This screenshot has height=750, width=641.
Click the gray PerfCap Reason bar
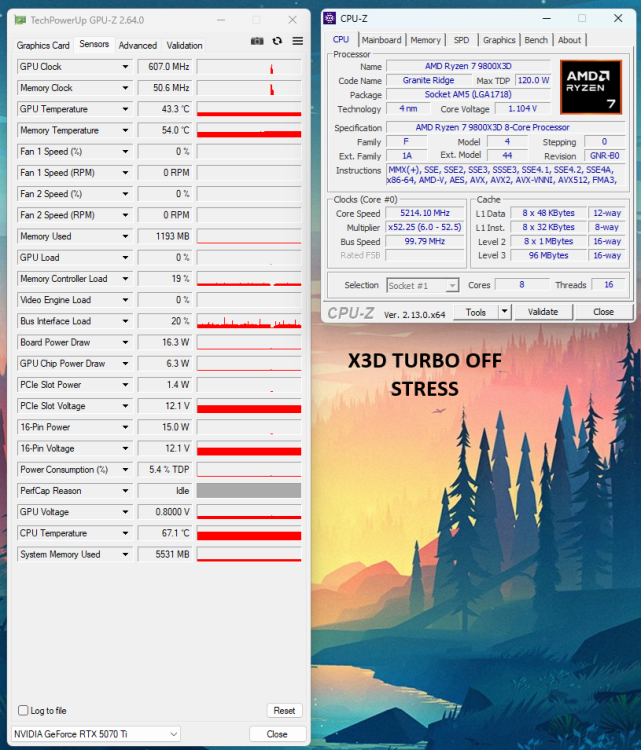pyautogui.click(x=249, y=491)
